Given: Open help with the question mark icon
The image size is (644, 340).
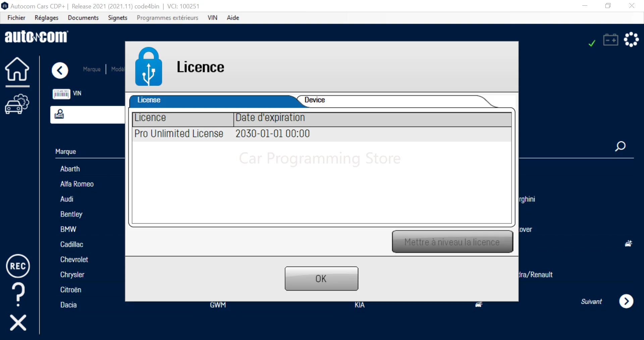Looking at the screenshot, I should pos(18,294).
